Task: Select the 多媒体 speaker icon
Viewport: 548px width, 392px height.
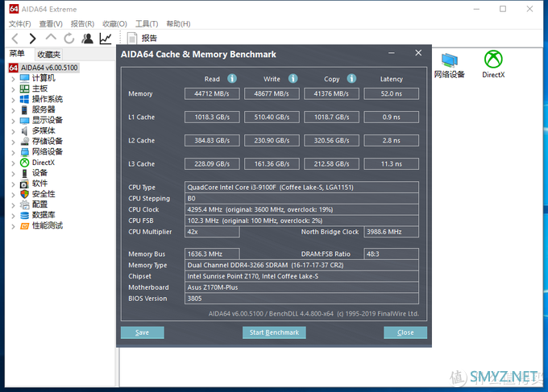Action: [24, 131]
